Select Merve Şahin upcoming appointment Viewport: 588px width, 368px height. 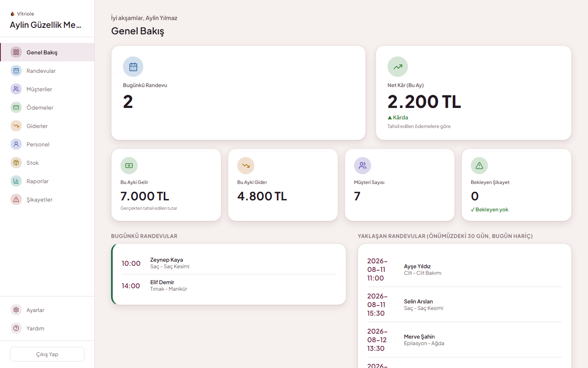coord(465,340)
